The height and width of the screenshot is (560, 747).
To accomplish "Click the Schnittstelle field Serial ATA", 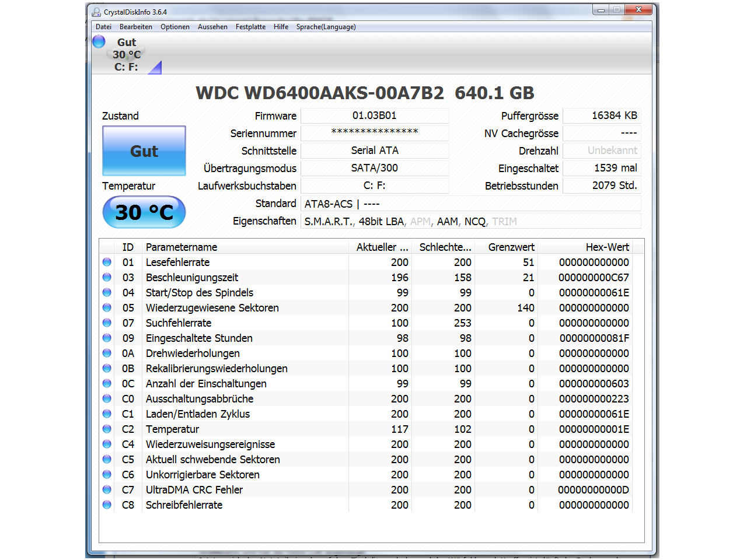I will [375, 150].
